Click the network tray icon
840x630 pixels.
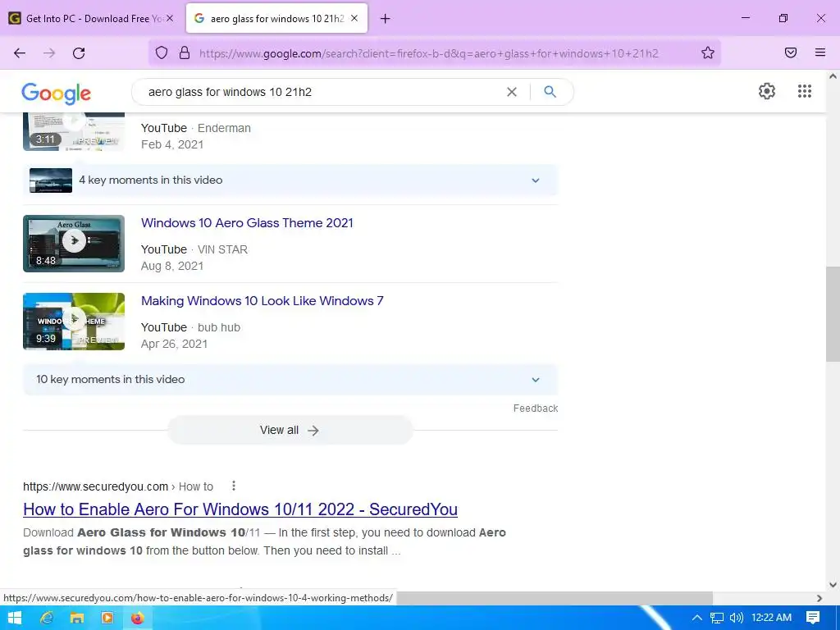pyautogui.click(x=716, y=618)
